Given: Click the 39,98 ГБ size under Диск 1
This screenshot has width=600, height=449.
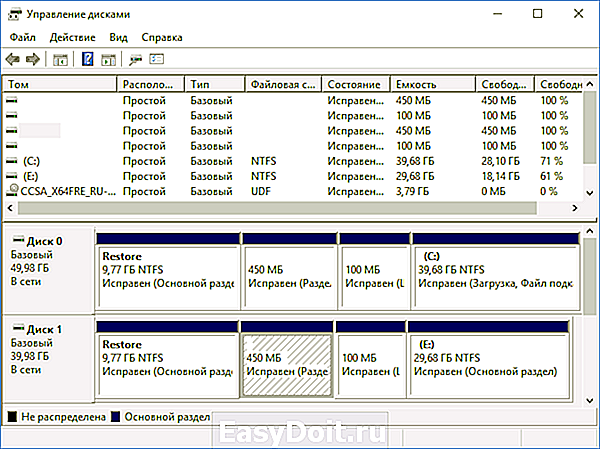Looking at the screenshot, I should tap(30, 356).
